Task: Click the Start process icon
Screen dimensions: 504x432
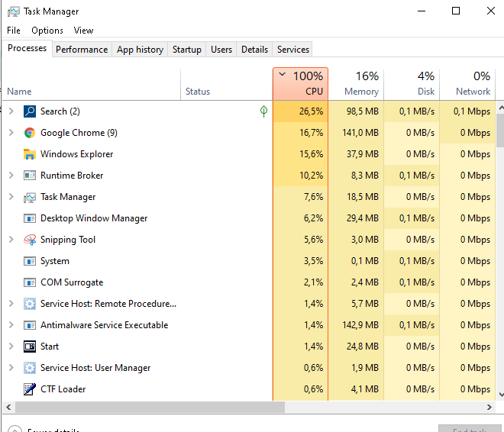Action: pyautogui.click(x=30, y=347)
